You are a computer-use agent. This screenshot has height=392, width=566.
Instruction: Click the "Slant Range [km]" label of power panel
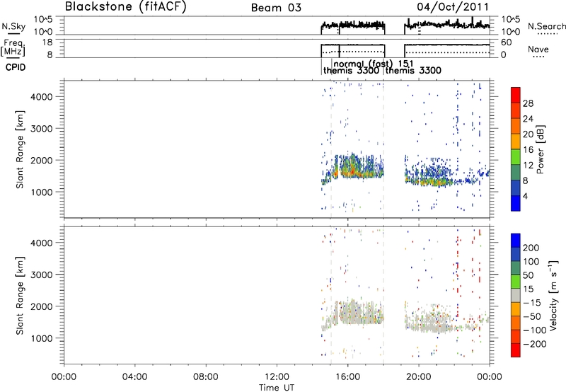(x=20, y=149)
